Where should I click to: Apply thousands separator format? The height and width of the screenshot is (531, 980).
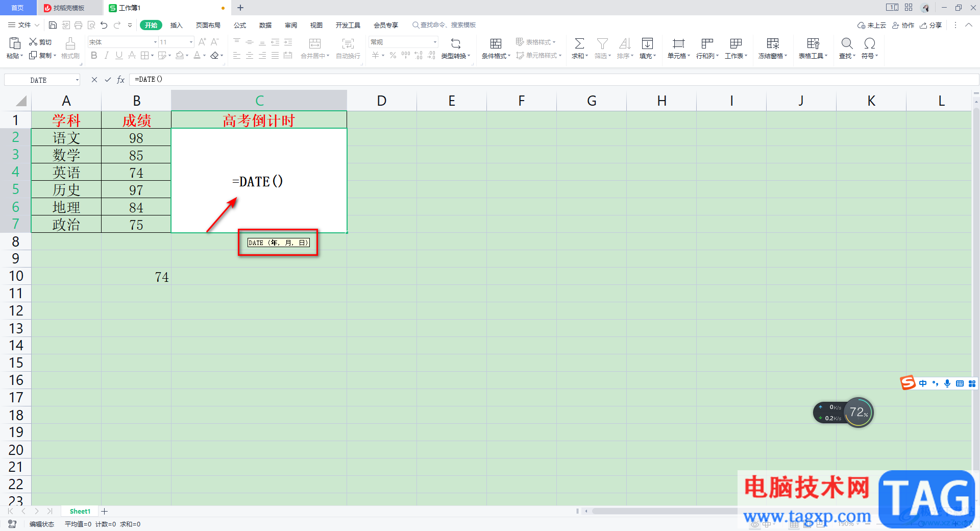(406, 55)
